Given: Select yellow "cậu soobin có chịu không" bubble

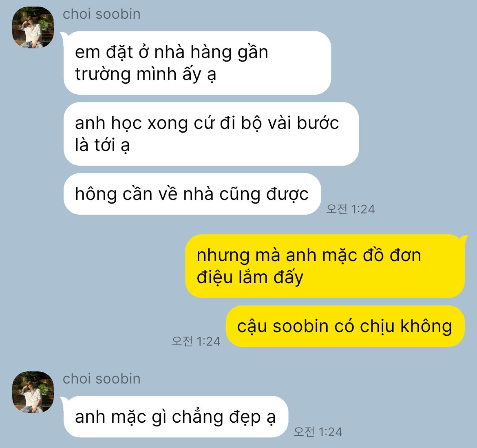Looking at the screenshot, I should 345,326.
